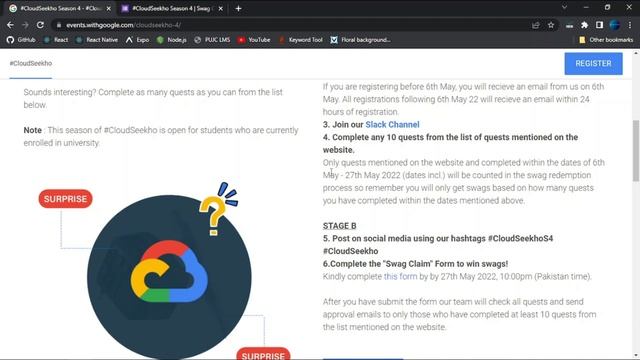Select the #CloudSeekho page nav tab
Image resolution: width=640 pixels, height=360 pixels.
pos(31,64)
